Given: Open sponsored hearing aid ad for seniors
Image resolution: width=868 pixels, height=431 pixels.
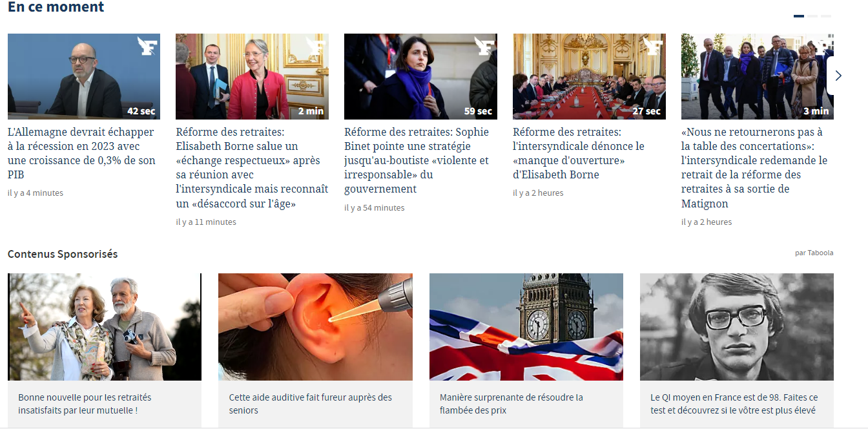Looking at the screenshot, I should 315,350.
